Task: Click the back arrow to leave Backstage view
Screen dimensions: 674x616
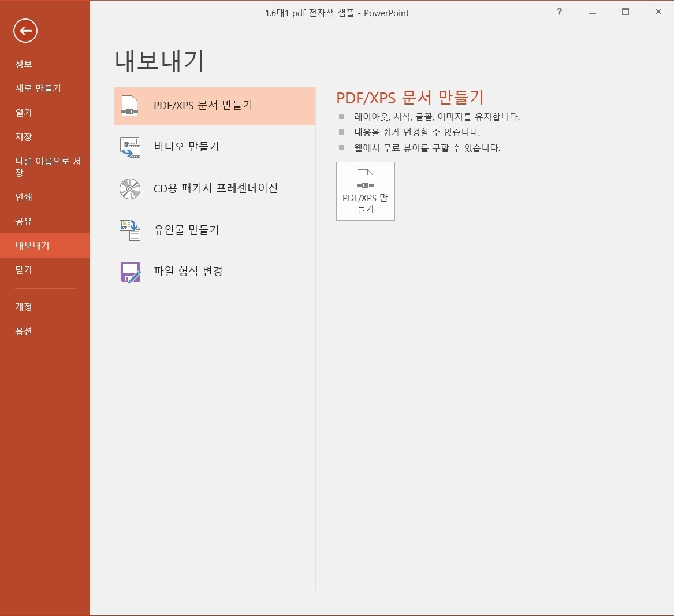Action: (25, 31)
